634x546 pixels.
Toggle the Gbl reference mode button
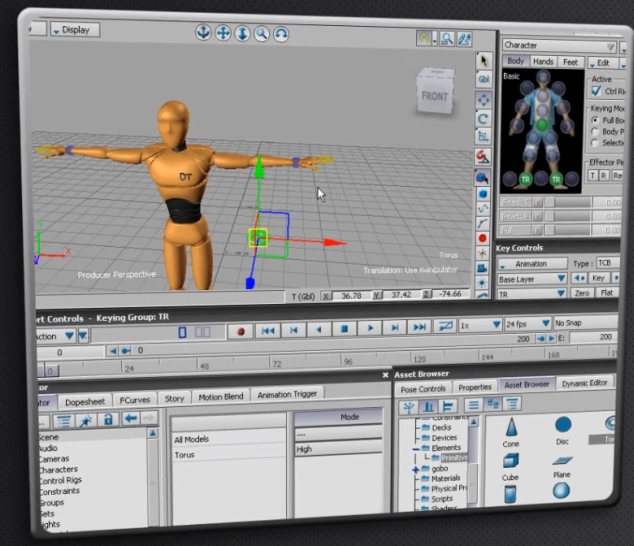coord(484,79)
